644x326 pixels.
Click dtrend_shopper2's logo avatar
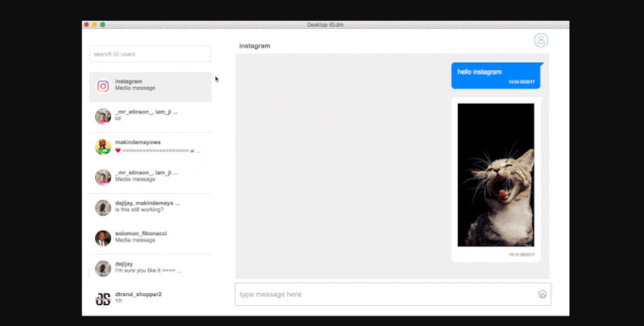pos(103,299)
